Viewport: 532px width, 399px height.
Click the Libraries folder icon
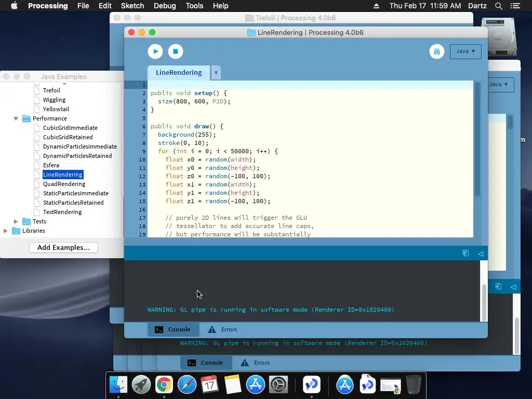click(16, 231)
